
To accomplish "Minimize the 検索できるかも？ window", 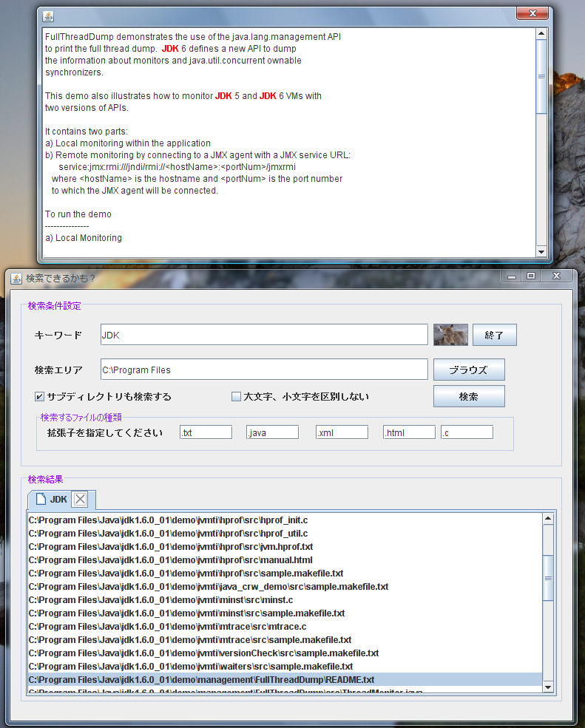I will point(512,276).
